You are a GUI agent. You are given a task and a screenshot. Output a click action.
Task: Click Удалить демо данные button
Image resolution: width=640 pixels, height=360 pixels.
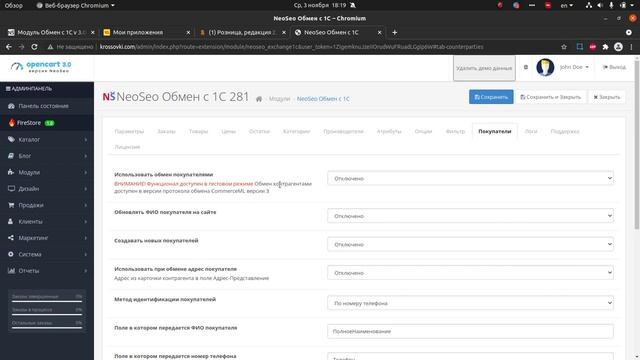[484, 68]
